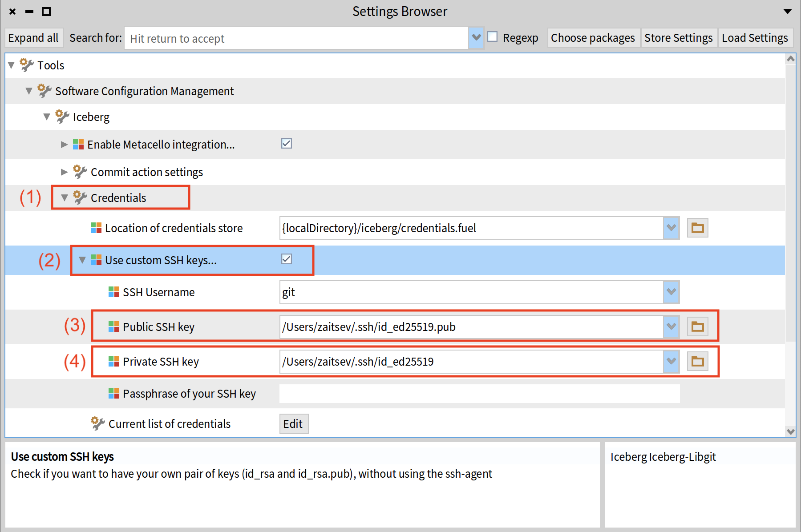Toggle the Regexp checkbox
This screenshot has height=532, width=801.
click(x=492, y=37)
